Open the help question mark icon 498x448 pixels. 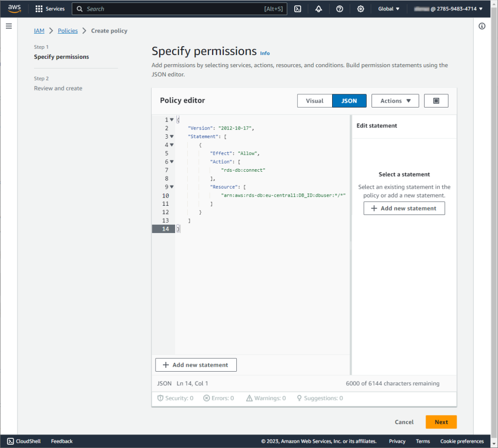click(339, 9)
